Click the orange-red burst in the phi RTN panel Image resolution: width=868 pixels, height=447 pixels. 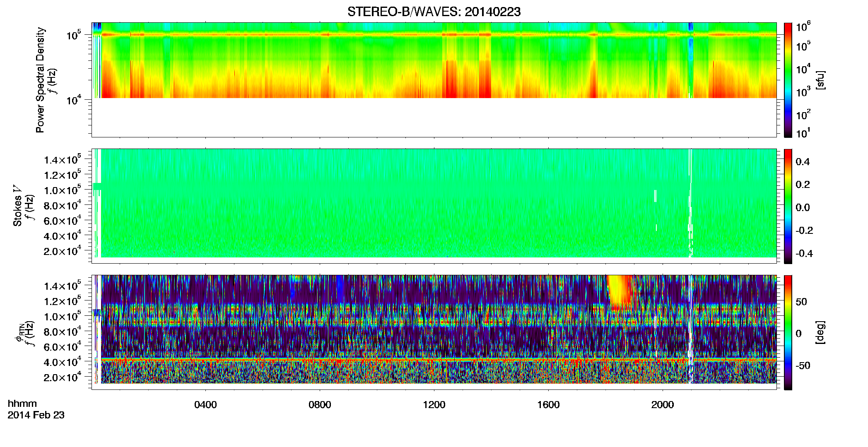click(620, 293)
